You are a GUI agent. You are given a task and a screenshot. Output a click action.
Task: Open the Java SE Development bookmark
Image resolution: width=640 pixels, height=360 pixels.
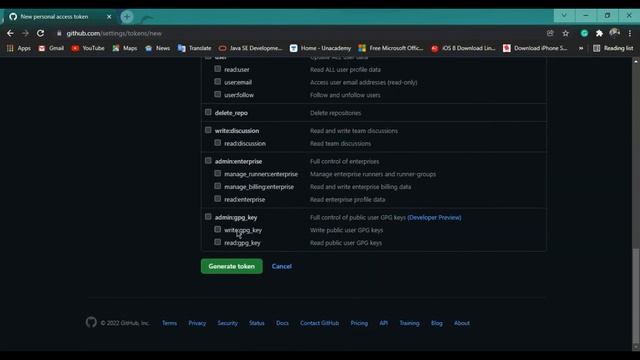tap(250, 48)
